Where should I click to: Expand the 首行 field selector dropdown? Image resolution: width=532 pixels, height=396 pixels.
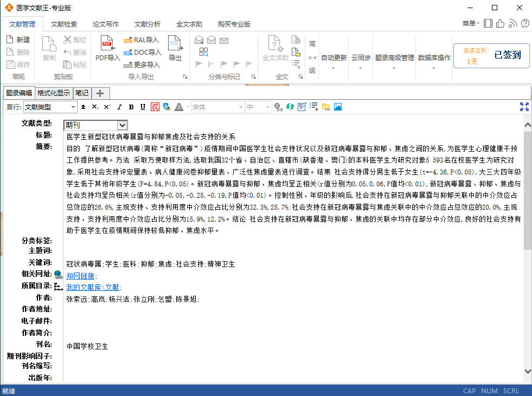pos(73,107)
